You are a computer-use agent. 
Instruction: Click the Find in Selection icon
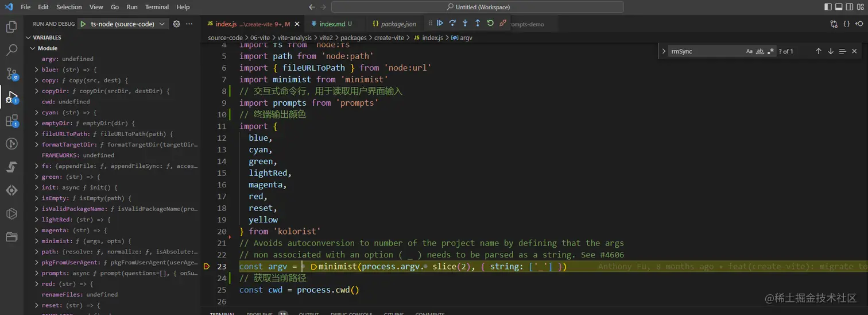(x=842, y=51)
